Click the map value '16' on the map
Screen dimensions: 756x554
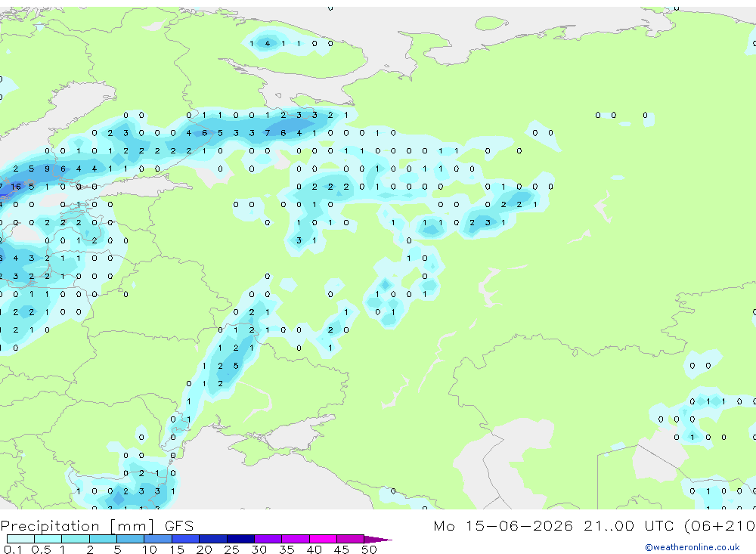[x=16, y=187]
